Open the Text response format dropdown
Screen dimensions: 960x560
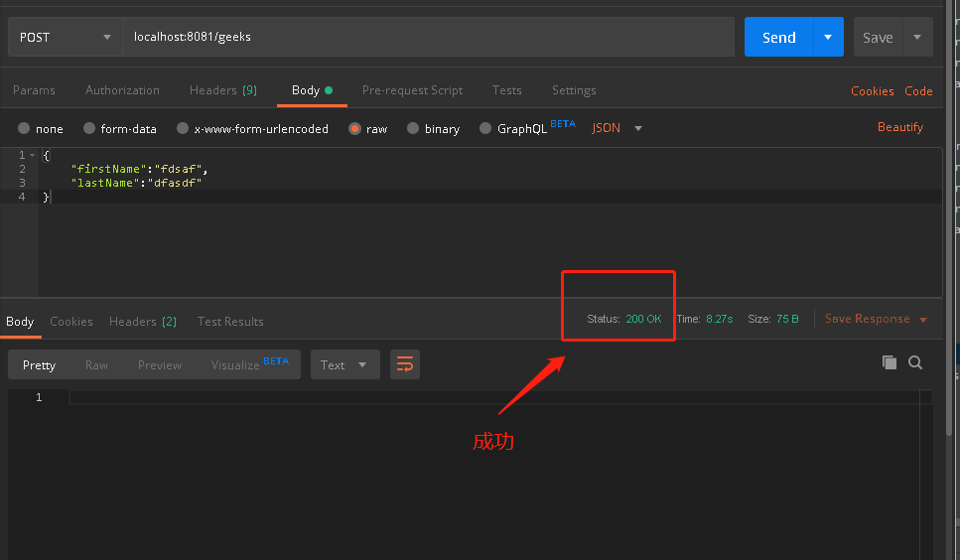[x=343, y=364]
